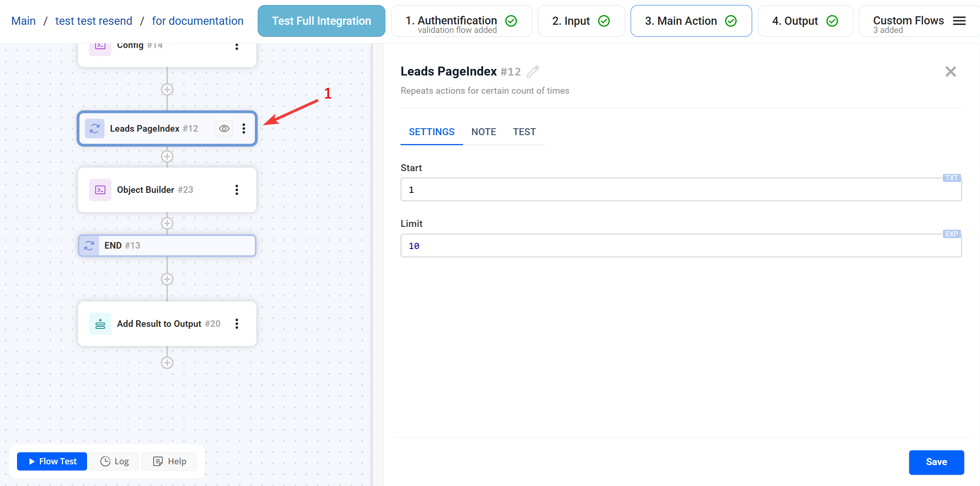Click the Help icon button

pyautogui.click(x=158, y=461)
